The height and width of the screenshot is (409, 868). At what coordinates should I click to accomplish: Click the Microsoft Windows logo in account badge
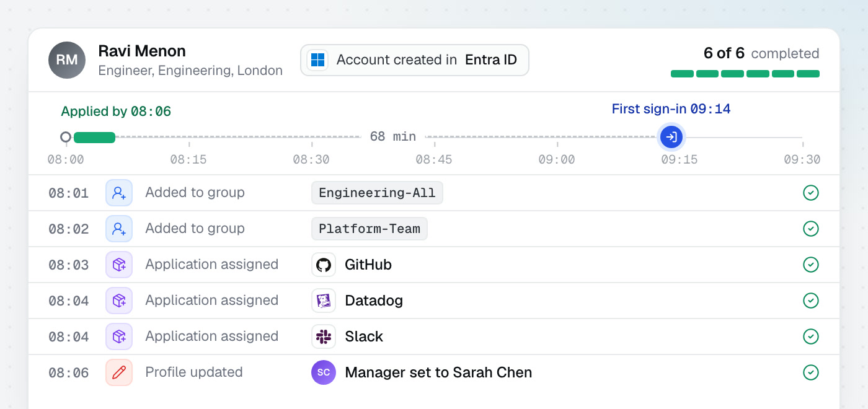[317, 60]
